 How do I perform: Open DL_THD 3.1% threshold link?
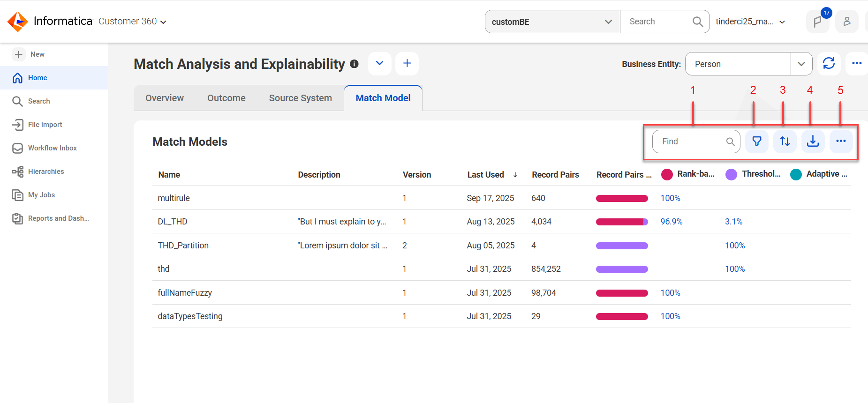coord(734,222)
